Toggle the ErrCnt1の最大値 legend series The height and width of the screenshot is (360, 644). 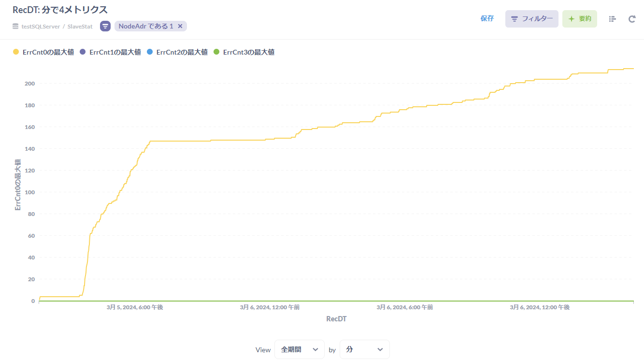pyautogui.click(x=115, y=52)
